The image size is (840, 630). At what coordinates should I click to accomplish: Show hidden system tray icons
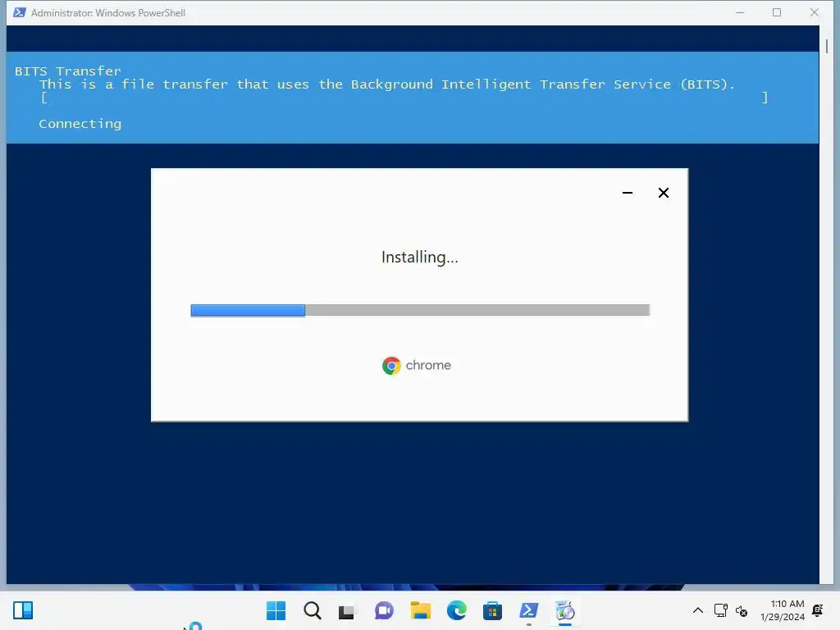click(698, 610)
